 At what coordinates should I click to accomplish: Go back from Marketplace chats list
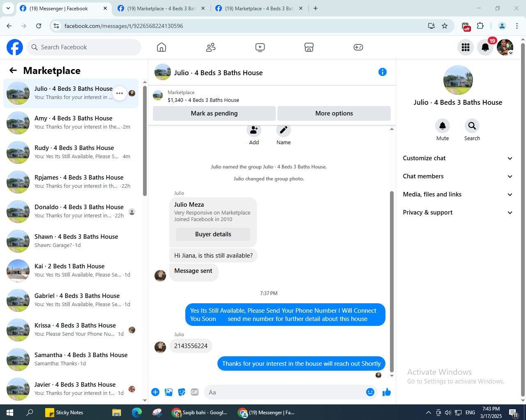(x=13, y=70)
